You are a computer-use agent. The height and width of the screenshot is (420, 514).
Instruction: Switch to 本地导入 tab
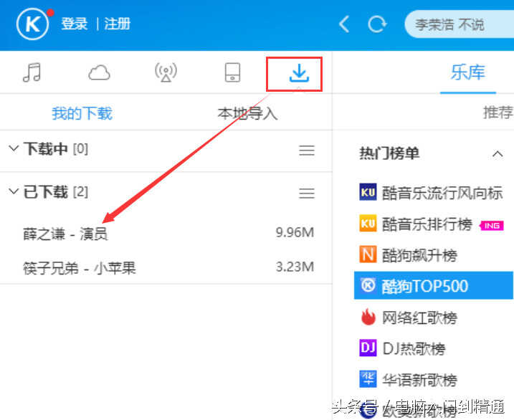click(248, 113)
